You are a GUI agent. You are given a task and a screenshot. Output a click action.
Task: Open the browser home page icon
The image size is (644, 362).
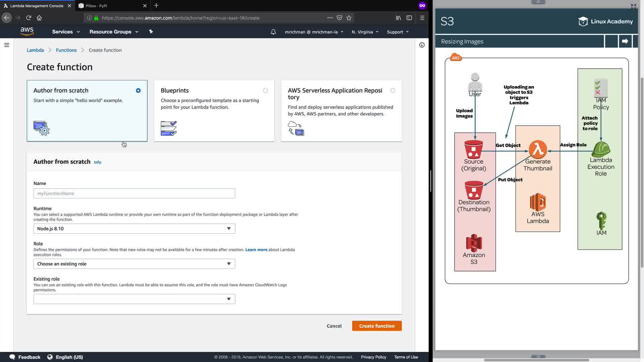point(39,18)
